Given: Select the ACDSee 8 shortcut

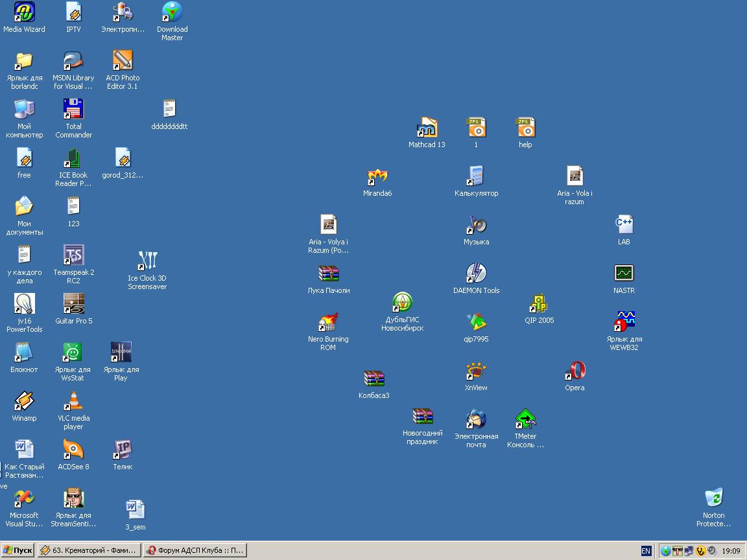Looking at the screenshot, I should (73, 450).
